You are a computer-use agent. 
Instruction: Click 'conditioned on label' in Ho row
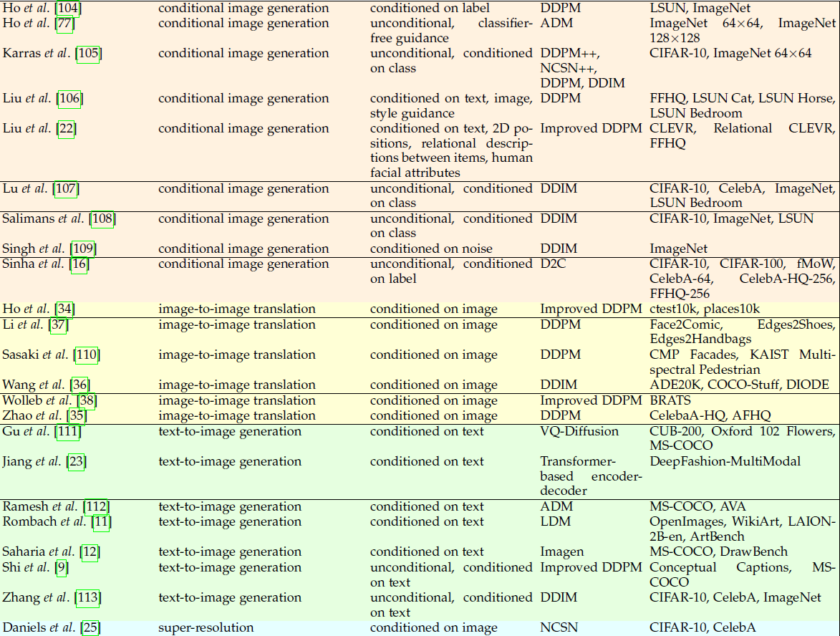[430, 8]
